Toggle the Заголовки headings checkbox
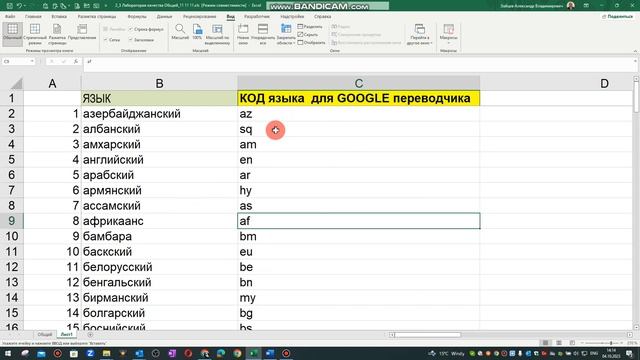The width and height of the screenshot is (640, 360). click(141, 40)
